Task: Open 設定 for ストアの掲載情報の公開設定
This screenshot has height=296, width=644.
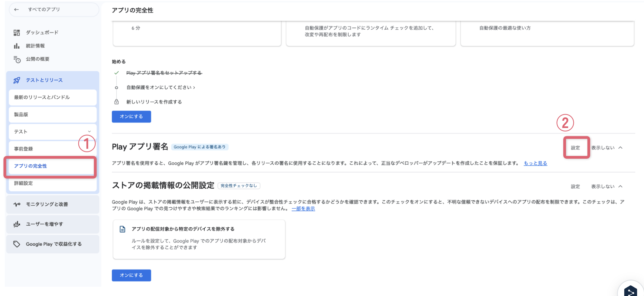Action: [x=575, y=186]
